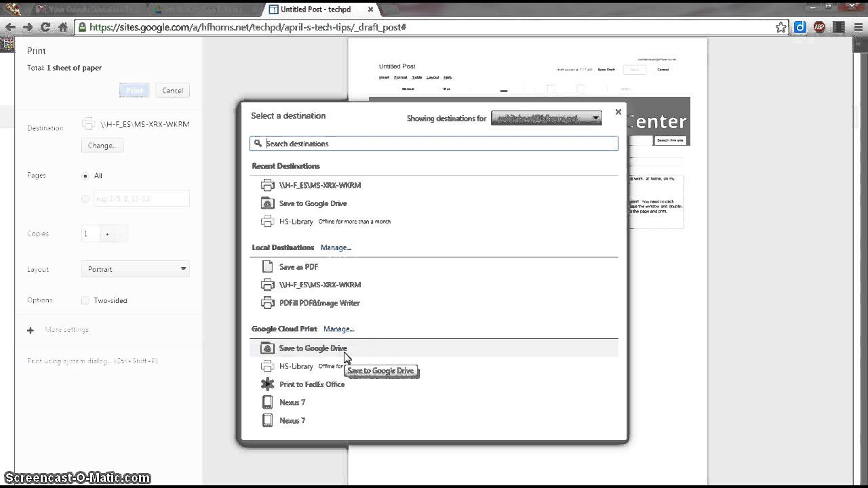Bookmark page with the star icon

tap(781, 27)
